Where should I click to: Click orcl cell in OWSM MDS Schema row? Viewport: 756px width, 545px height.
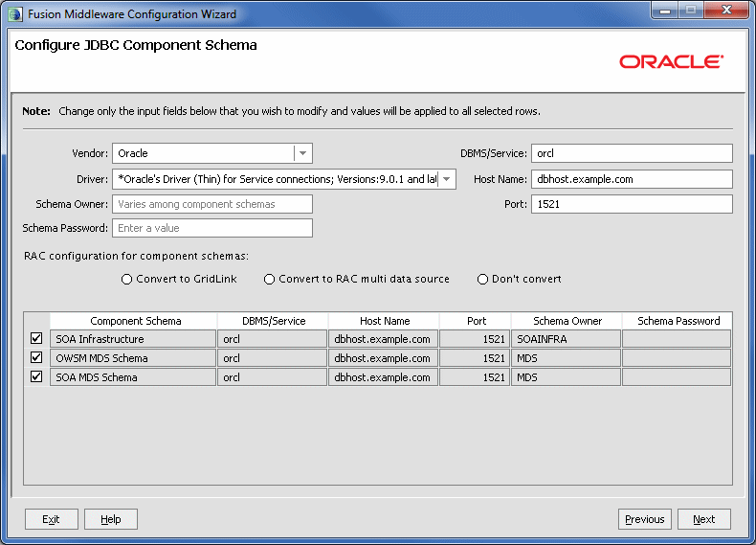(273, 357)
